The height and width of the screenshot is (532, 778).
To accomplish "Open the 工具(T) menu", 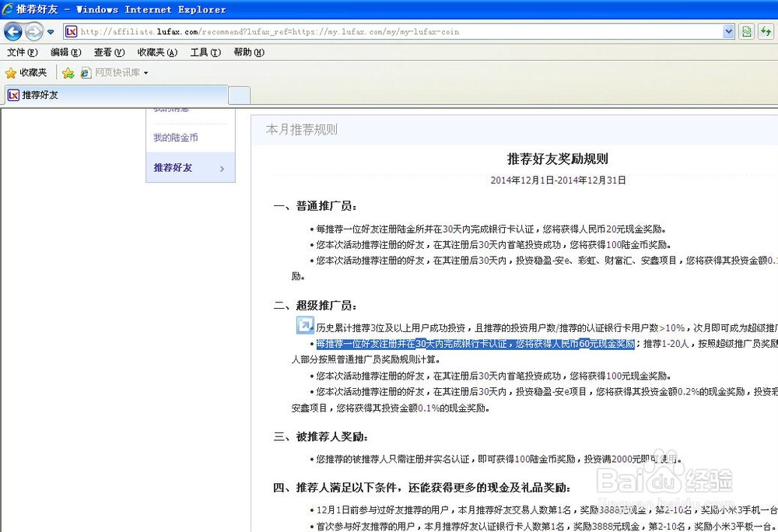I will [x=205, y=52].
